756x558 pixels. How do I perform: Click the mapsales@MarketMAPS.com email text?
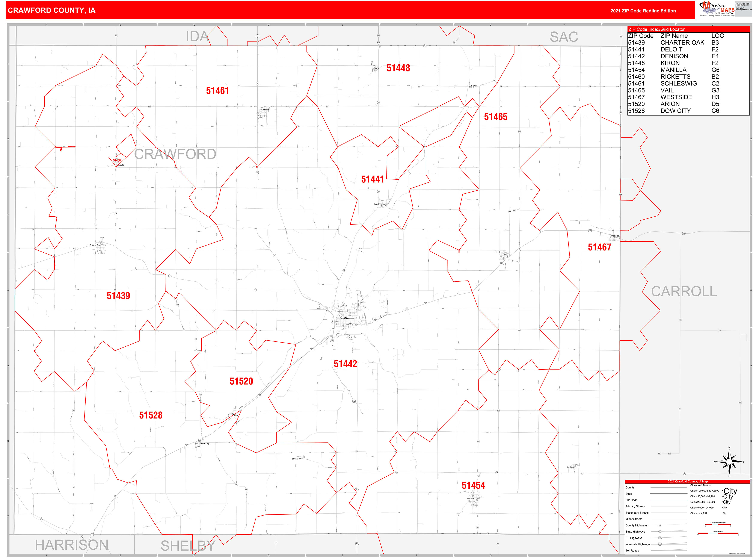click(744, 9)
